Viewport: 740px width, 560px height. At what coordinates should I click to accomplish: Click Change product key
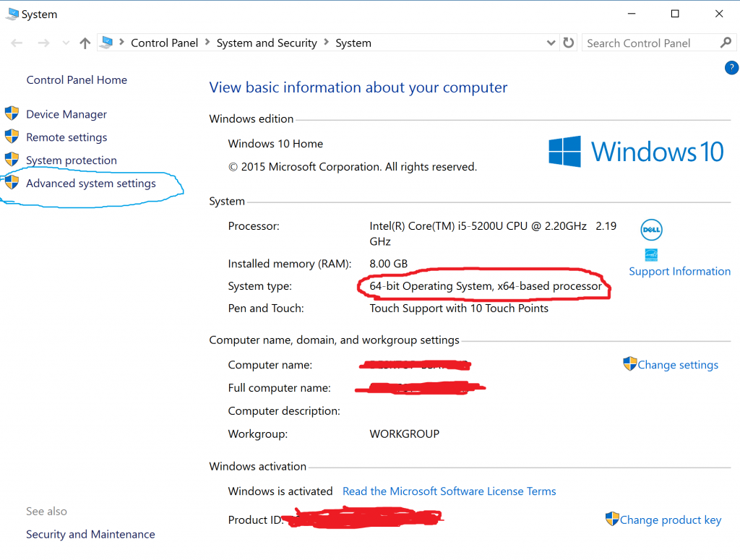[x=670, y=520]
